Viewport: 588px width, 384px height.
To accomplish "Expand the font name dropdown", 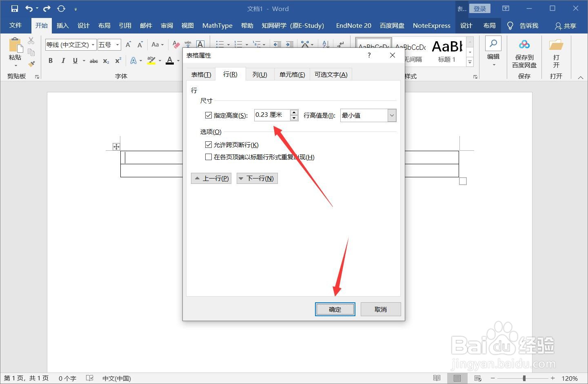I will point(93,45).
